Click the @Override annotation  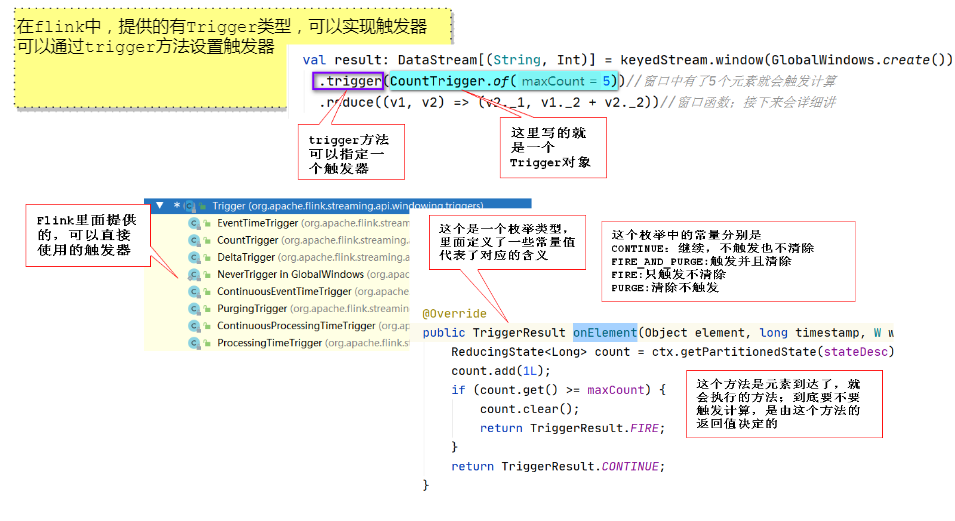tap(454, 314)
